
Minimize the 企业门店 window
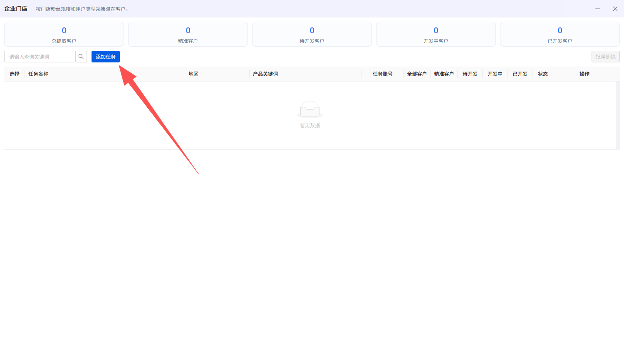[598, 9]
